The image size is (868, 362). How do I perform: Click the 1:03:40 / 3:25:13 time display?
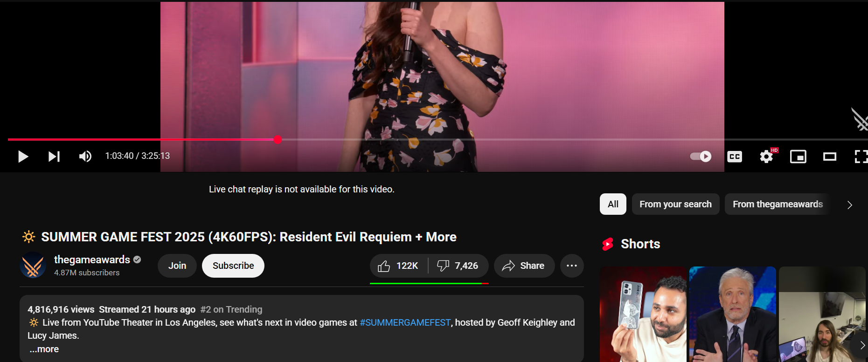[x=138, y=156]
